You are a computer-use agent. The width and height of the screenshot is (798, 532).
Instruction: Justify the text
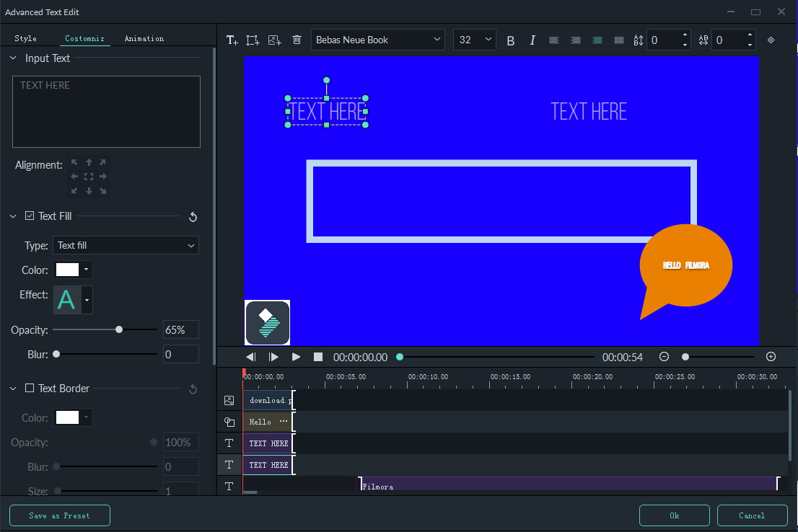point(619,40)
